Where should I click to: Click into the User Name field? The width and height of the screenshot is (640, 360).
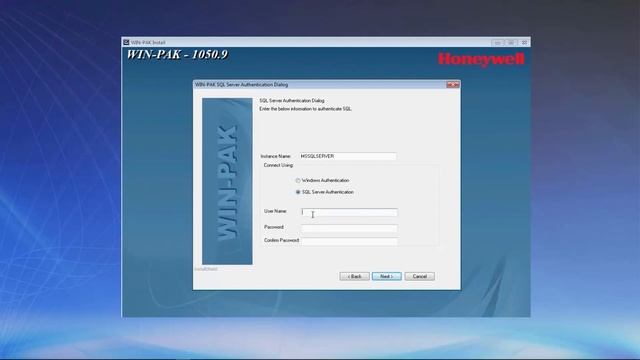pyautogui.click(x=349, y=212)
